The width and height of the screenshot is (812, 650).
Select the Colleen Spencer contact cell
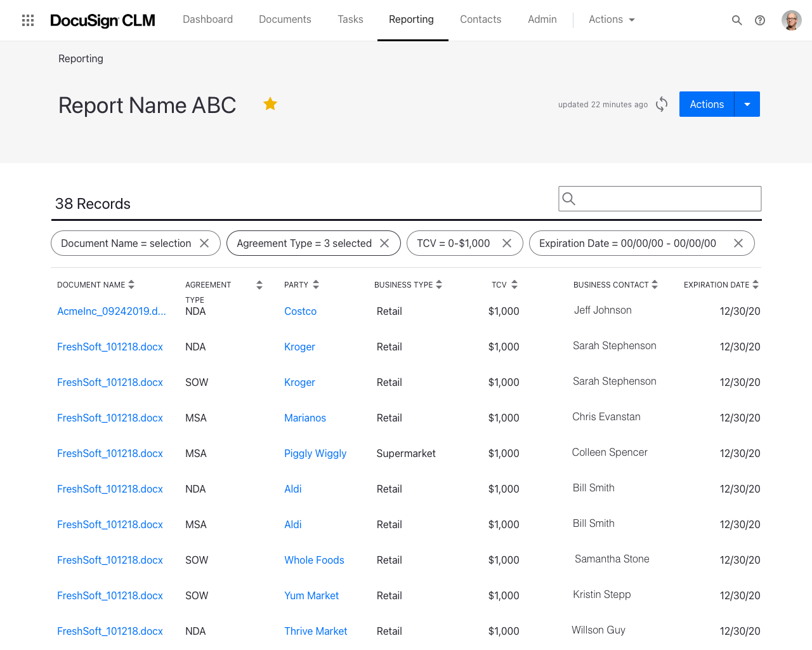click(610, 452)
